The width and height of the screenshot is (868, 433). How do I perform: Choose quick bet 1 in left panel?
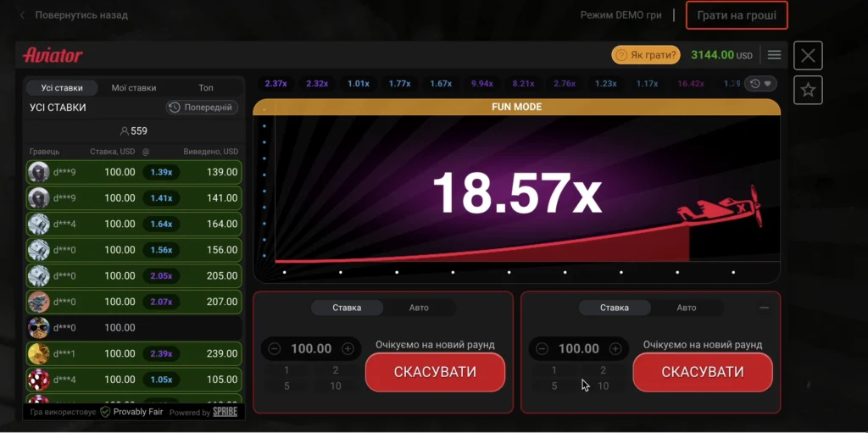[287, 370]
